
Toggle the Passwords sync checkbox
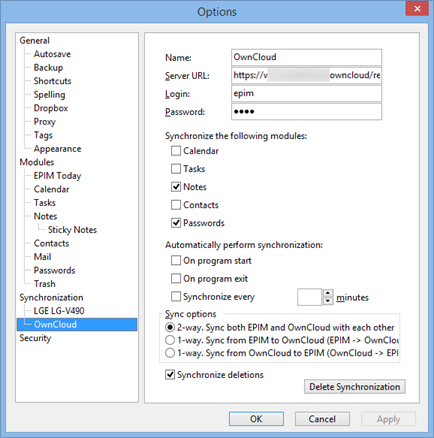[x=176, y=223]
